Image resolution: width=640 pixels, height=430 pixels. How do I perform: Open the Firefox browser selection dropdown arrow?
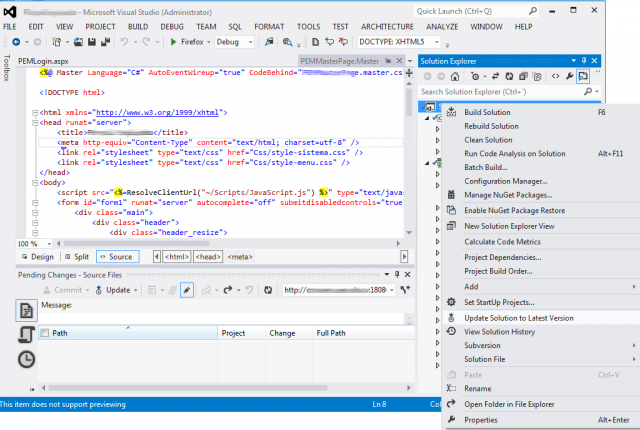pos(209,42)
